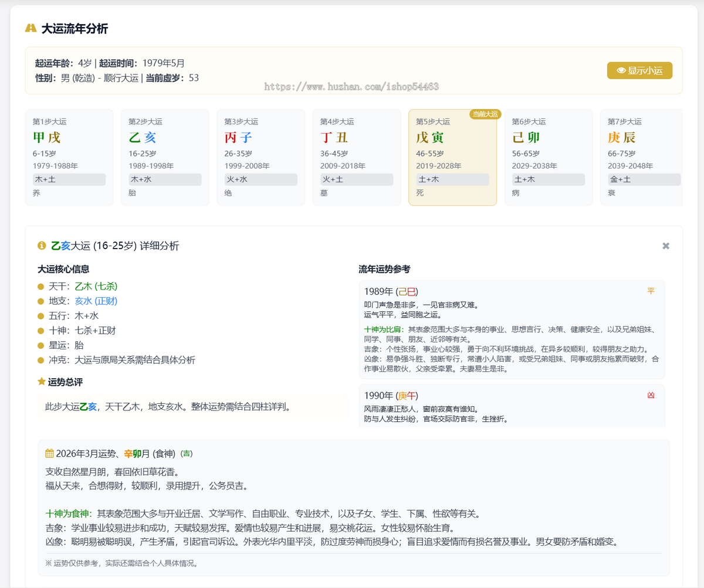Viewport: 704px width, 588px height.
Task: Click the 2019-2028年 range on 戊寅 card
Action: [x=439, y=166]
